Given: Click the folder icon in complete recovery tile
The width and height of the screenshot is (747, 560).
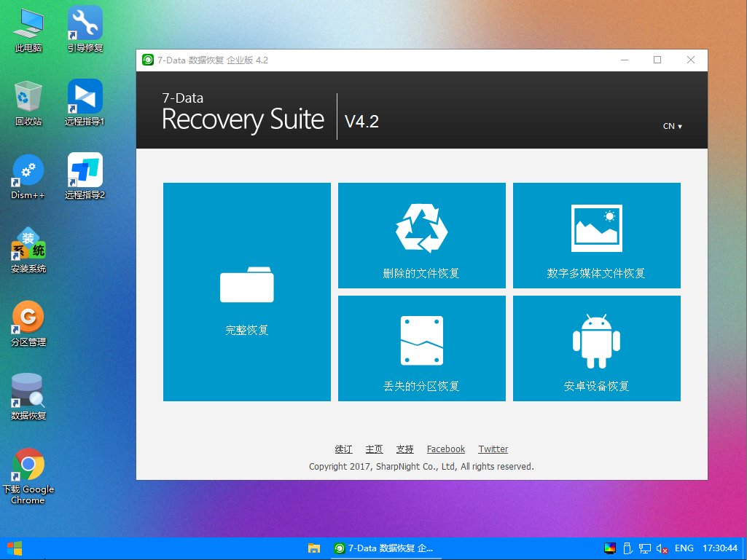Looking at the screenshot, I should coord(247,285).
